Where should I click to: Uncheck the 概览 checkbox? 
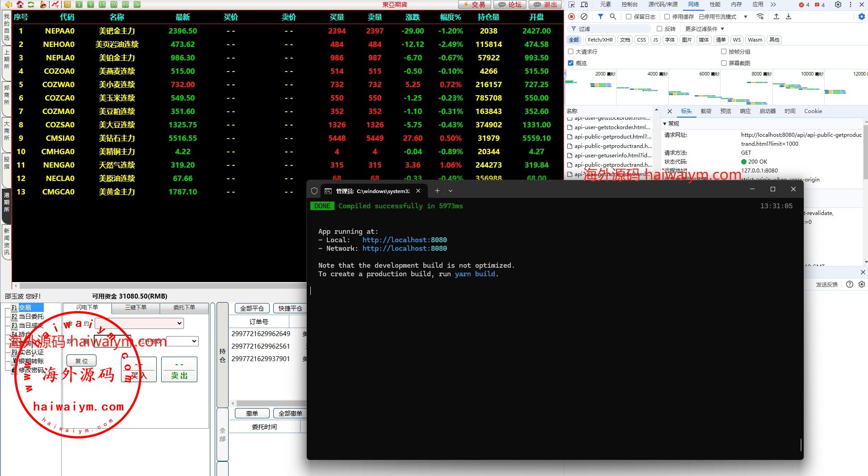(x=571, y=63)
